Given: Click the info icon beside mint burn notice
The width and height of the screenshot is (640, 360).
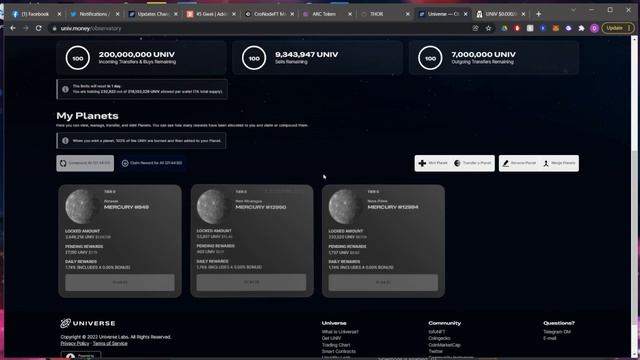Looking at the screenshot, I should [65, 140].
